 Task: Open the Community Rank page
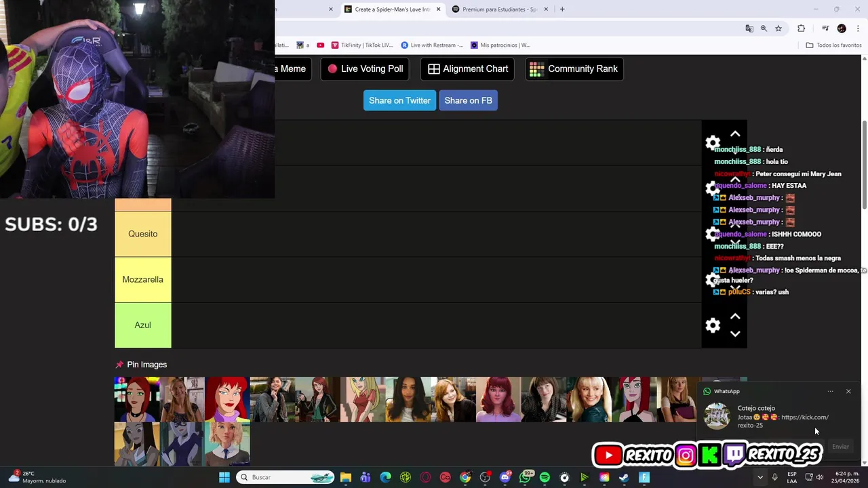point(574,68)
